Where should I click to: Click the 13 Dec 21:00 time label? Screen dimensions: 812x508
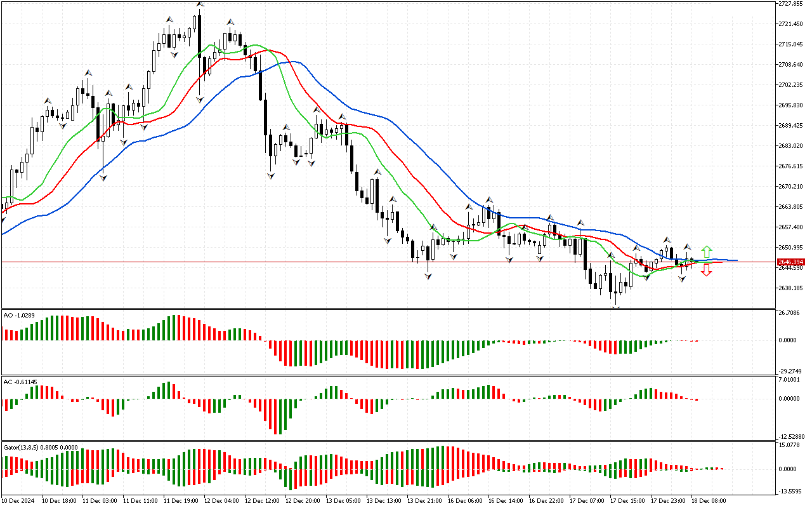(425, 501)
